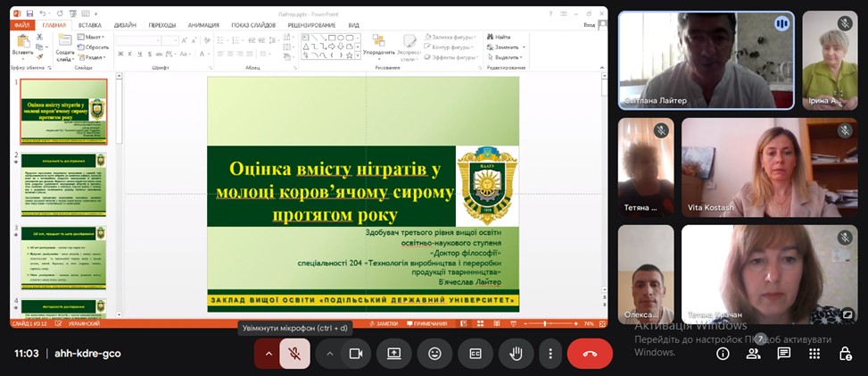Toggle the camera on or off
868x376 pixels.
(355, 353)
